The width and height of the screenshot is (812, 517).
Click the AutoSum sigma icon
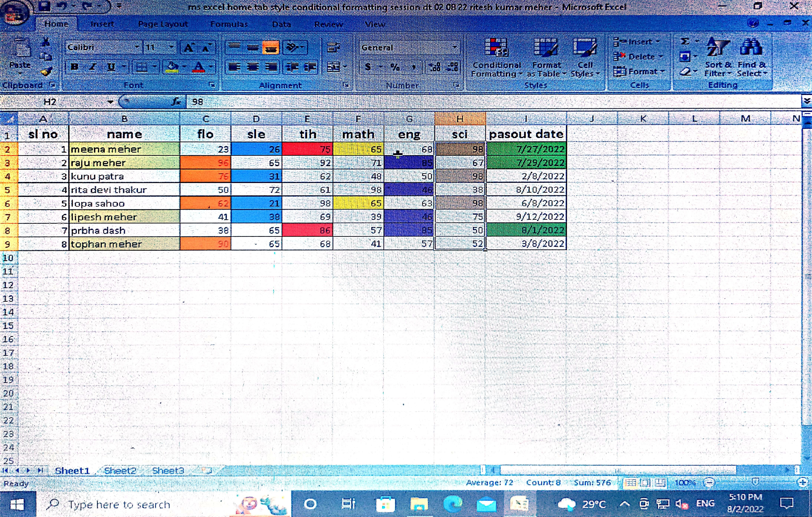684,42
